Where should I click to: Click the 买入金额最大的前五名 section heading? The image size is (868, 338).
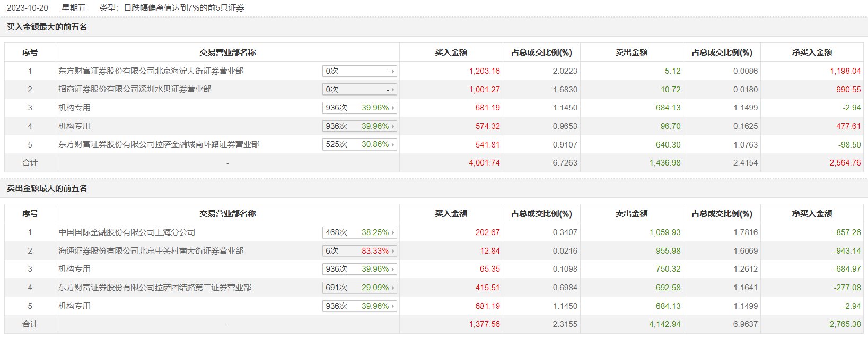pos(47,27)
